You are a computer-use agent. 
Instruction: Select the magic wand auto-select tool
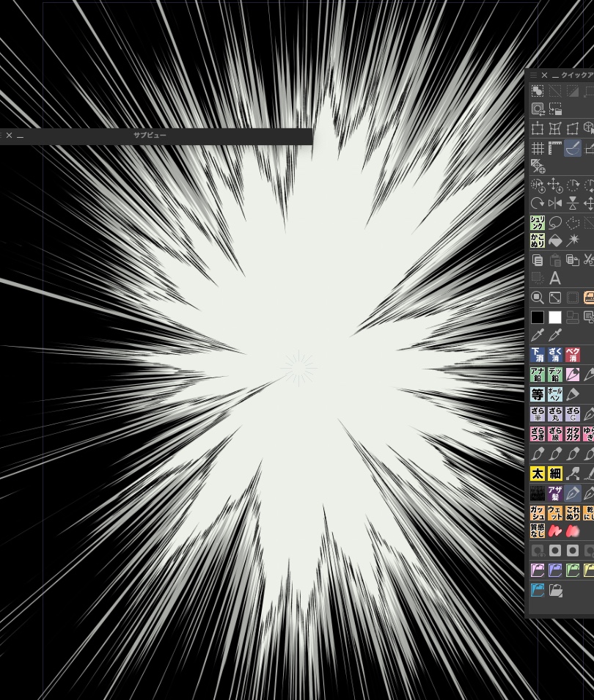point(573,240)
